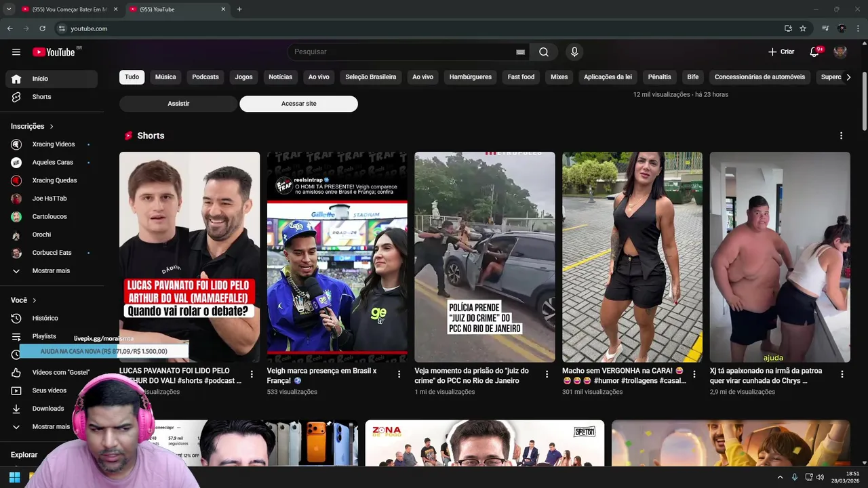Select the Jogos filter chip
This screenshot has height=488, width=868.
(243, 77)
